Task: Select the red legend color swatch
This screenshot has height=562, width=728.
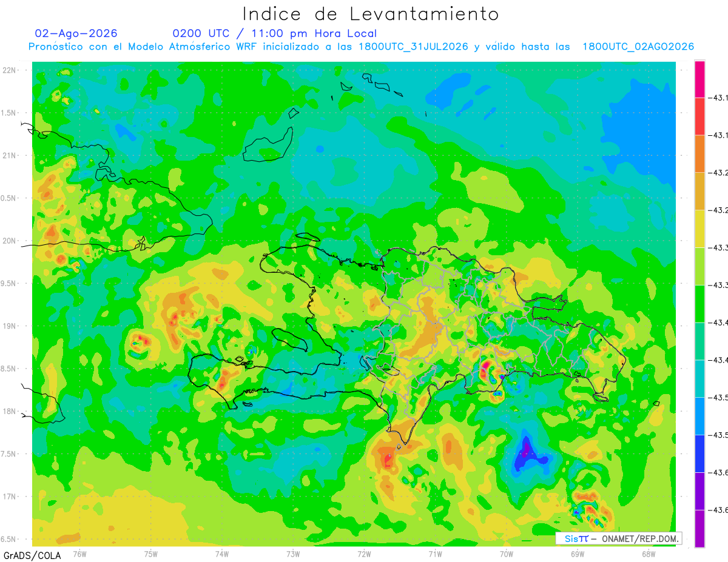Action: tap(699, 116)
